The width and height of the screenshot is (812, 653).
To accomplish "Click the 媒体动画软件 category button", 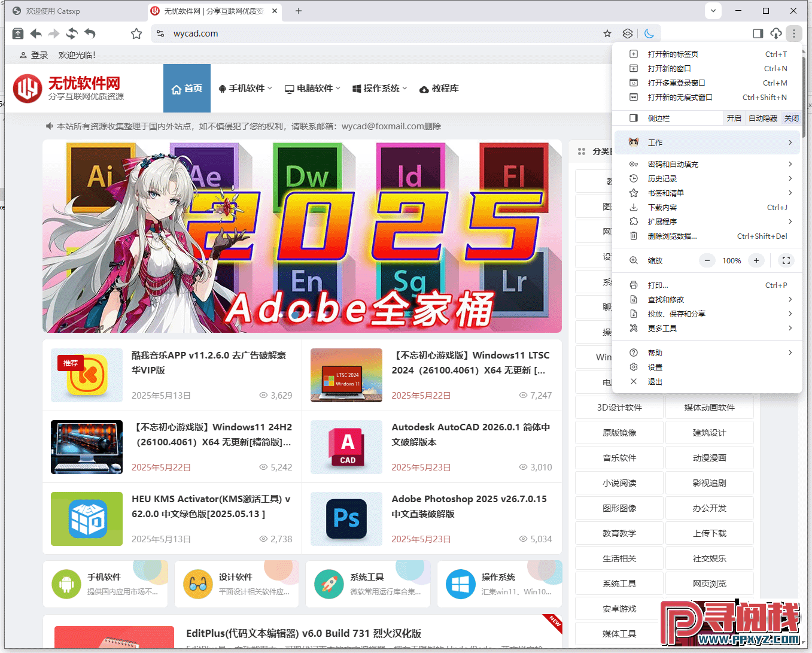I will (710, 408).
